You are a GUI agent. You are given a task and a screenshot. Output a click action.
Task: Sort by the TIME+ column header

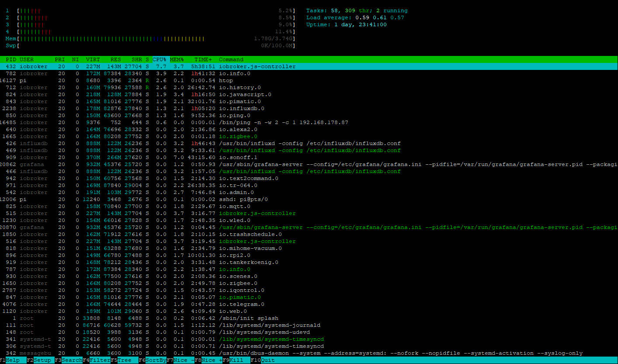tap(203, 59)
